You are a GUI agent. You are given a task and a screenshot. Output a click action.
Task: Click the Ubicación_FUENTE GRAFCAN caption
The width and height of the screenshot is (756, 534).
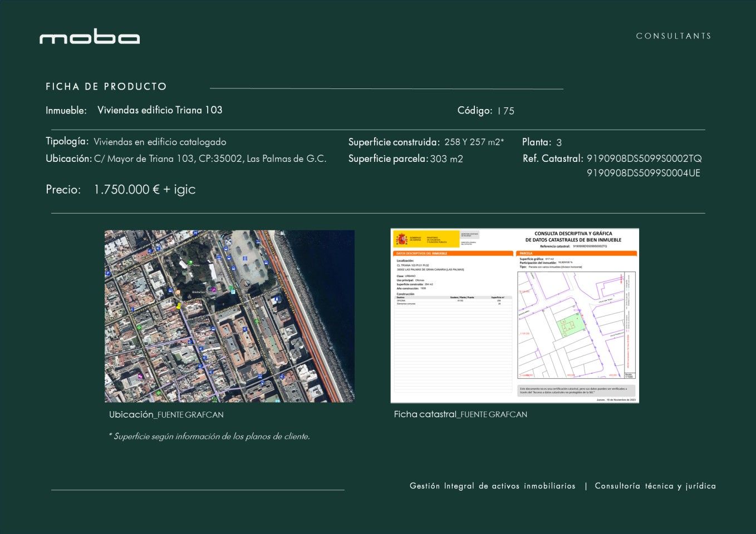[166, 414]
